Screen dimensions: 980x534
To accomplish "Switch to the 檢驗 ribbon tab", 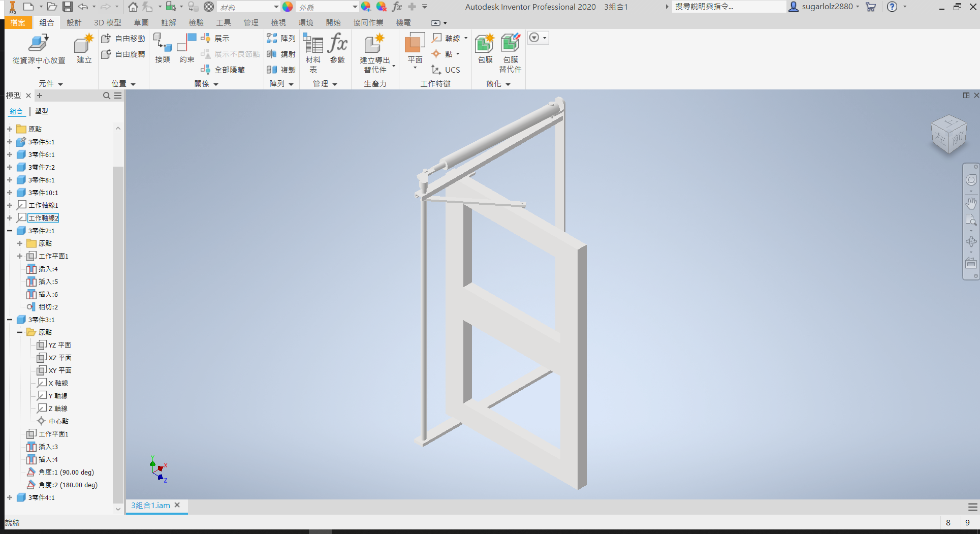I will (x=196, y=22).
